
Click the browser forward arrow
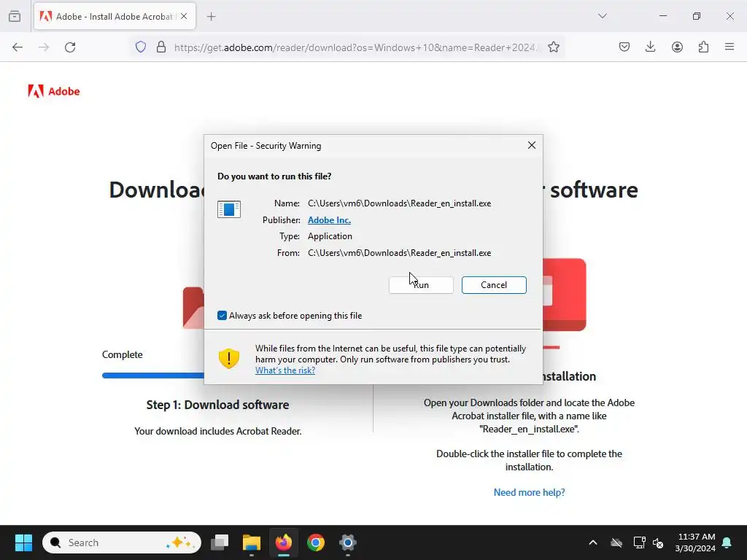click(x=44, y=47)
